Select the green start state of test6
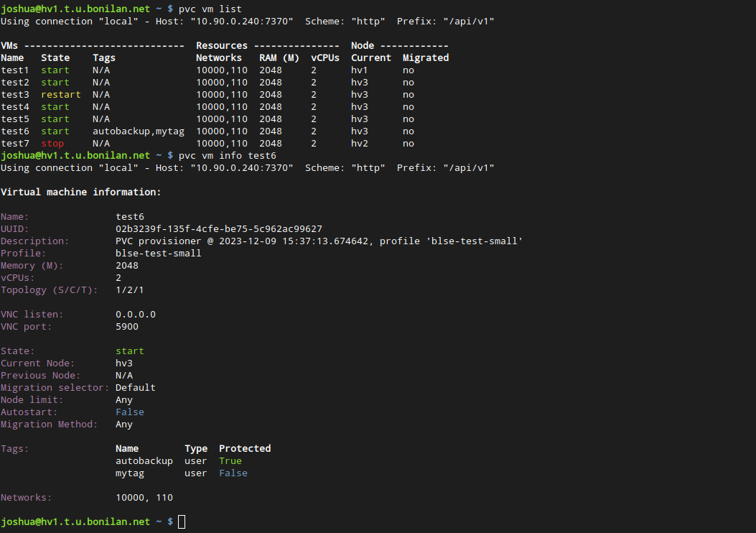The image size is (756, 533). click(x=55, y=131)
